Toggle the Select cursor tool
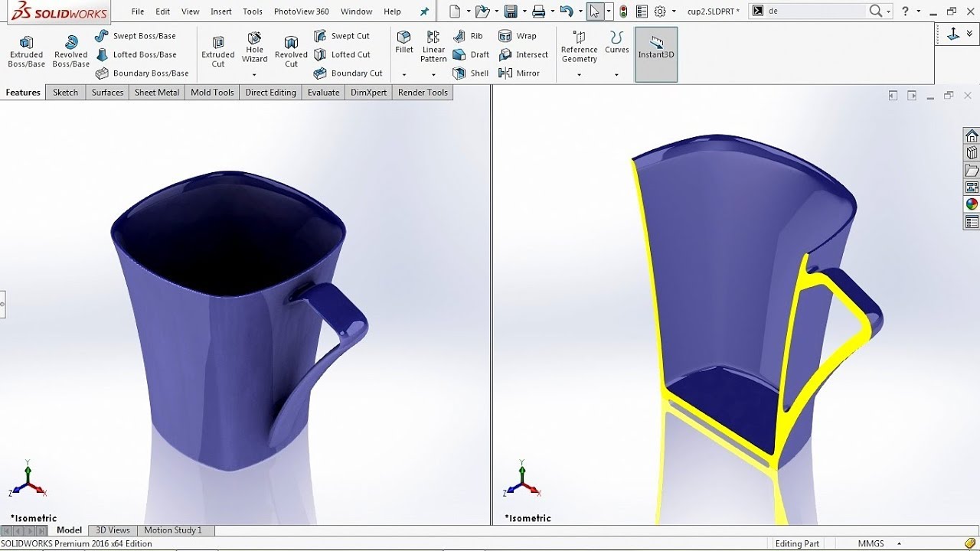 595,11
